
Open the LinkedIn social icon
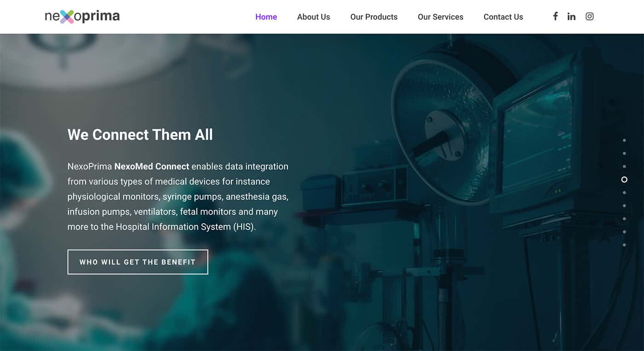[x=571, y=17]
